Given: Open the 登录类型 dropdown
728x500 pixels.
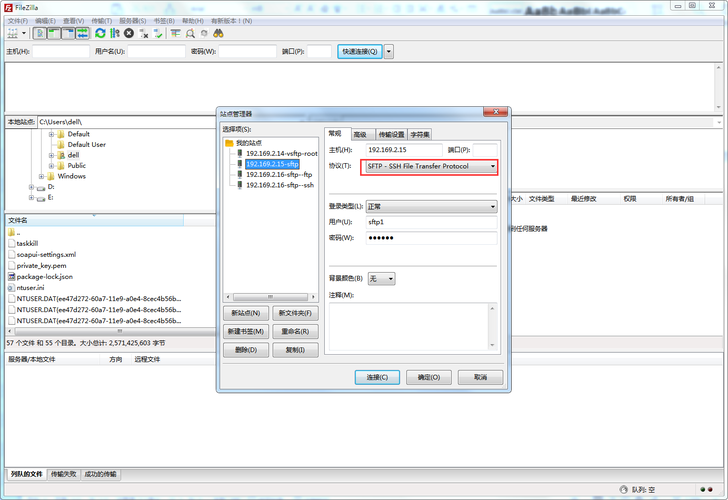Looking at the screenshot, I should click(431, 207).
